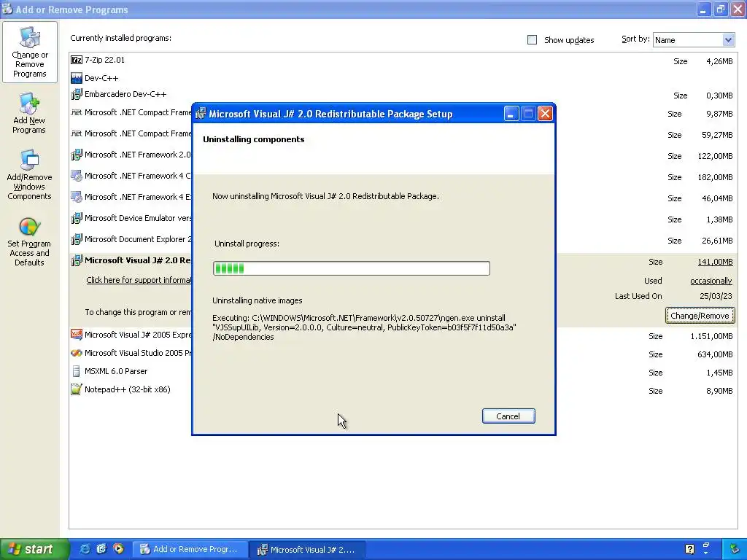This screenshot has height=560, width=747.
Task: Click the Microsoft Device Emulator icon
Action: coord(76,218)
